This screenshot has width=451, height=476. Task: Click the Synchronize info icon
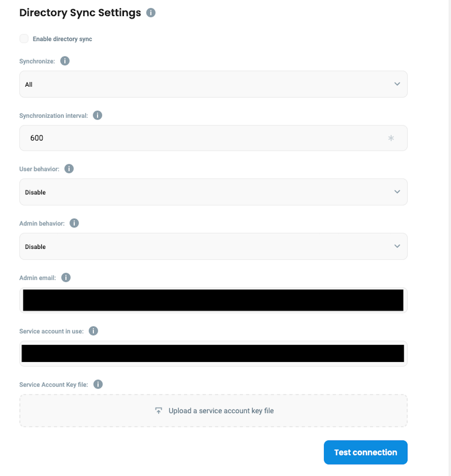click(x=65, y=61)
